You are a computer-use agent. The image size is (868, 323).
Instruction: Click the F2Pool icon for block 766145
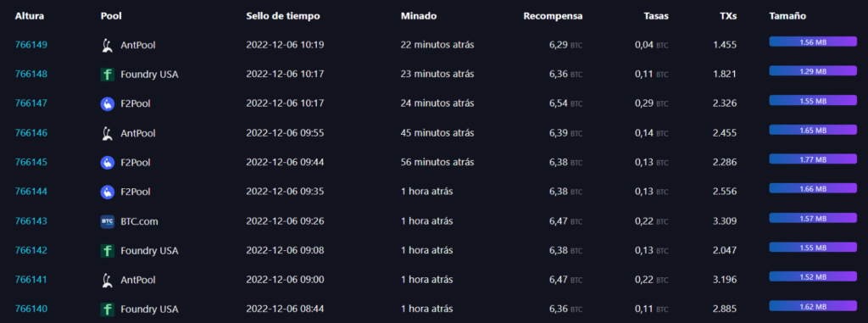(x=108, y=162)
